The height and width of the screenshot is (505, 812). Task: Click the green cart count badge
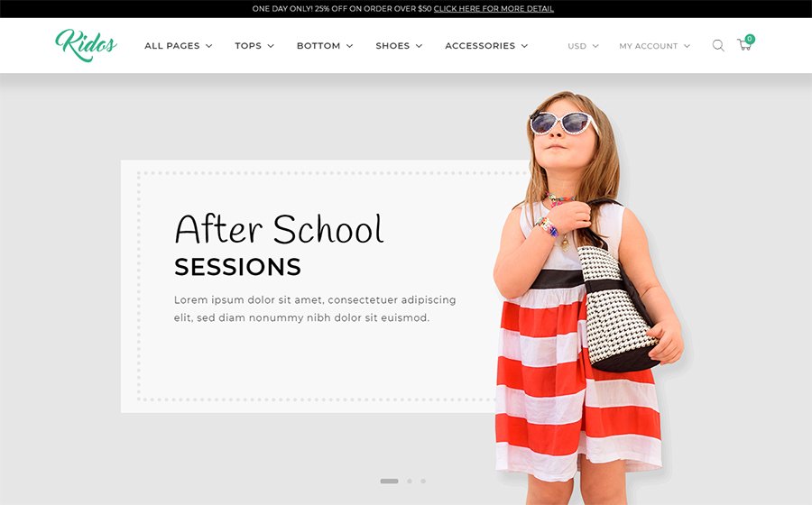pyautogui.click(x=750, y=39)
